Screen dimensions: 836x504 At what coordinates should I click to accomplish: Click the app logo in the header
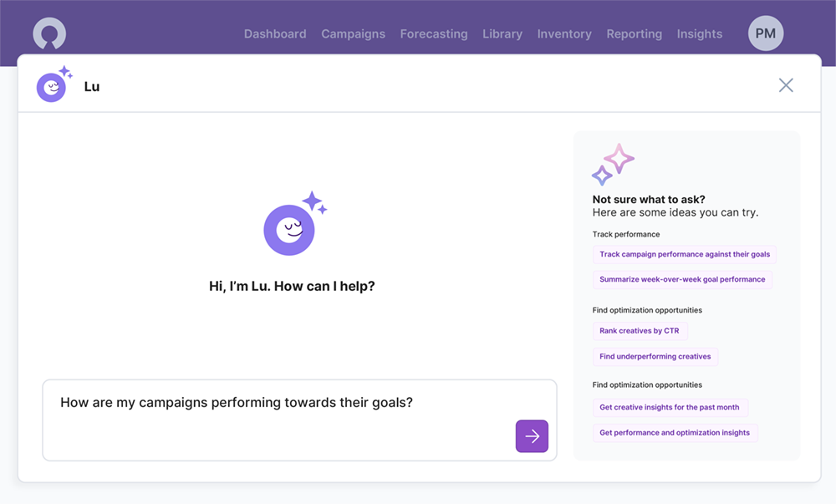[49, 33]
